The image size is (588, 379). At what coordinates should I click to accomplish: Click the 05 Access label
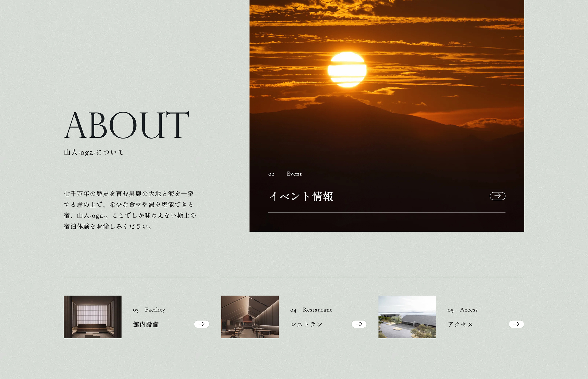point(463,310)
